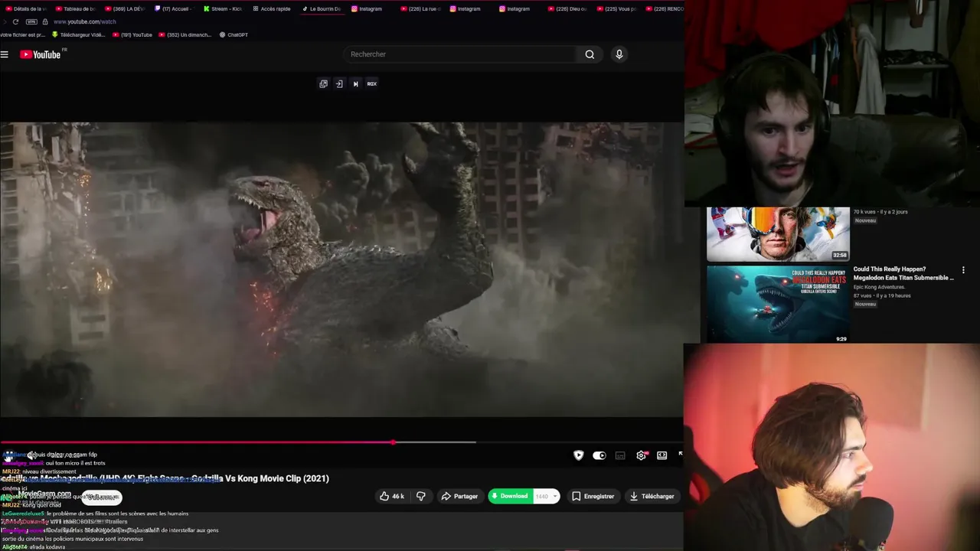Viewport: 980px width, 551px height.
Task: Switch to the 'Stream - Kick' tab
Action: pyautogui.click(x=223, y=8)
